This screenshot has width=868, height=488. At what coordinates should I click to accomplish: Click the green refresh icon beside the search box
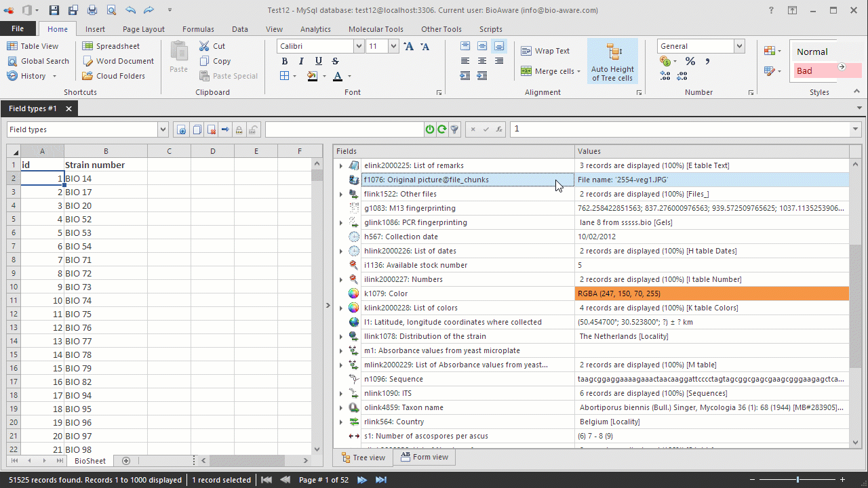coord(442,129)
